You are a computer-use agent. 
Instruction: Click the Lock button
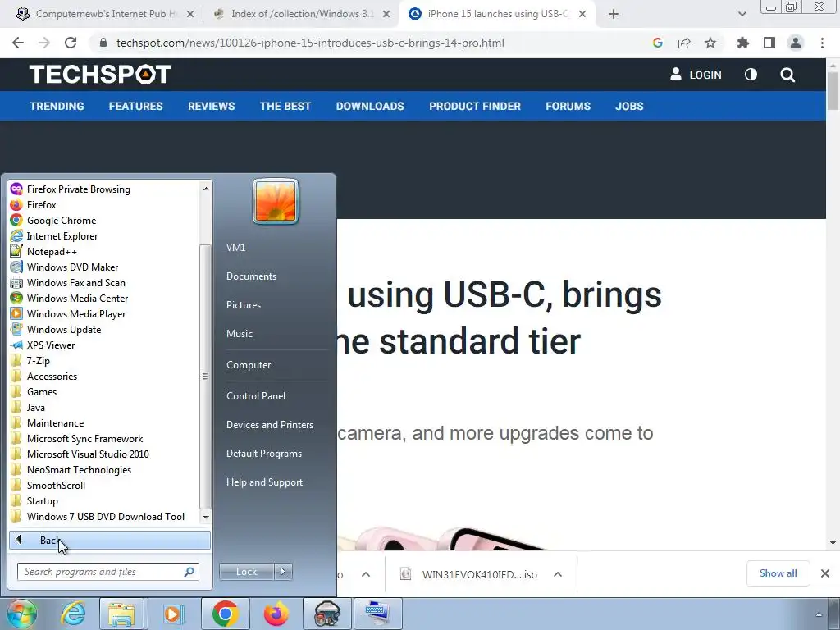point(246,572)
